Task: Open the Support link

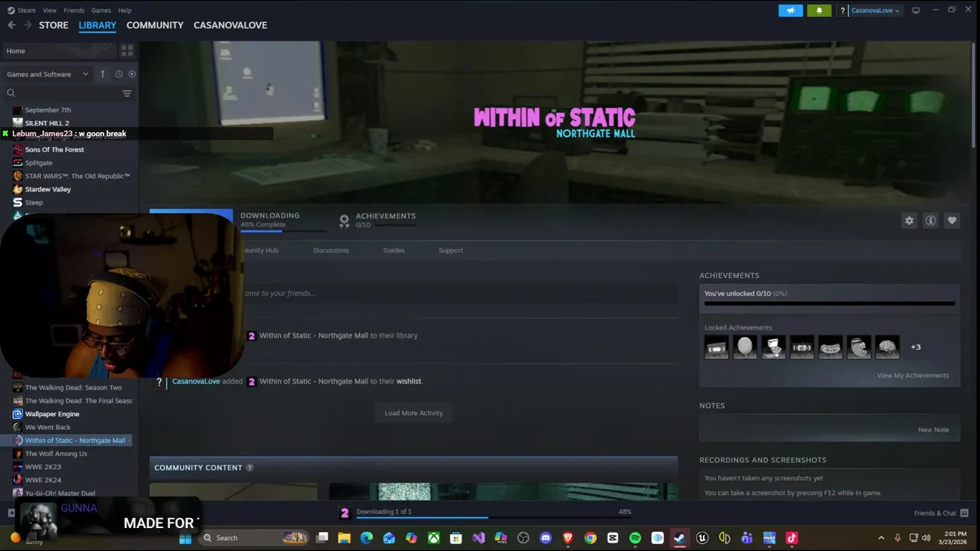Action: pyautogui.click(x=451, y=250)
